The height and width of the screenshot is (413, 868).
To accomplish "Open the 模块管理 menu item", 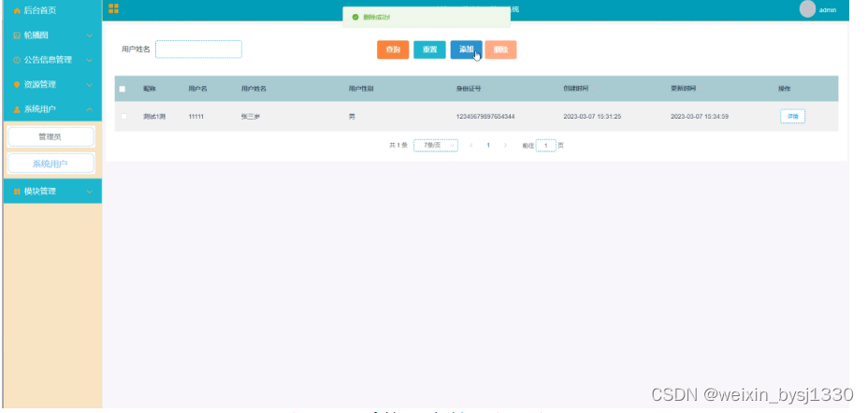I will (52, 192).
